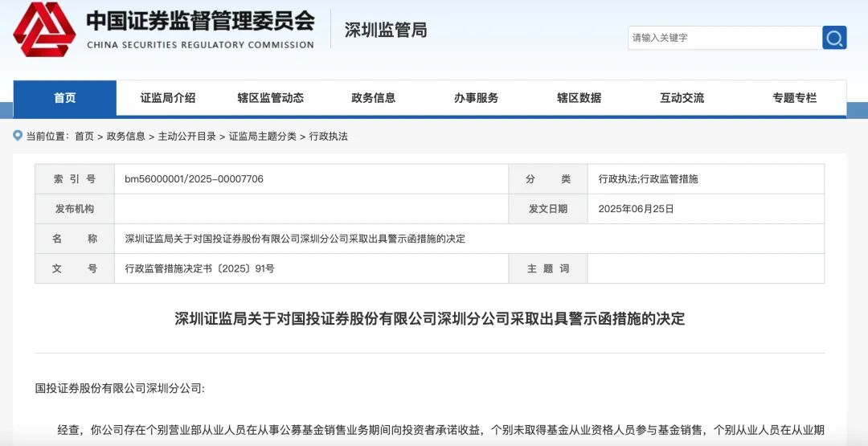Click the 文号 label cell

[75, 268]
